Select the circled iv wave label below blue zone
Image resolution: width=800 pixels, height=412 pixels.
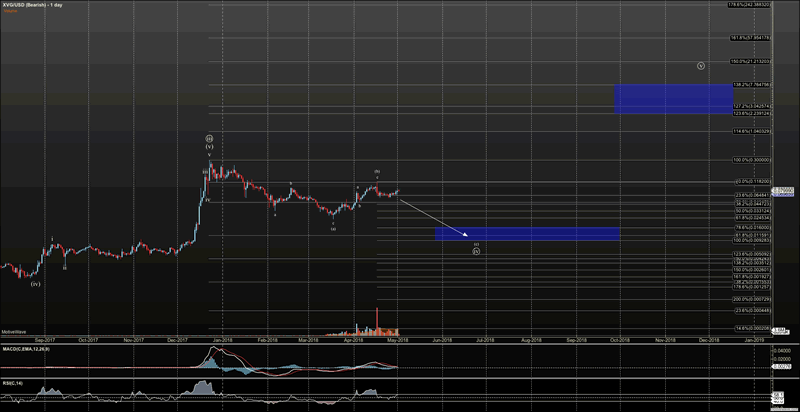coord(476,251)
